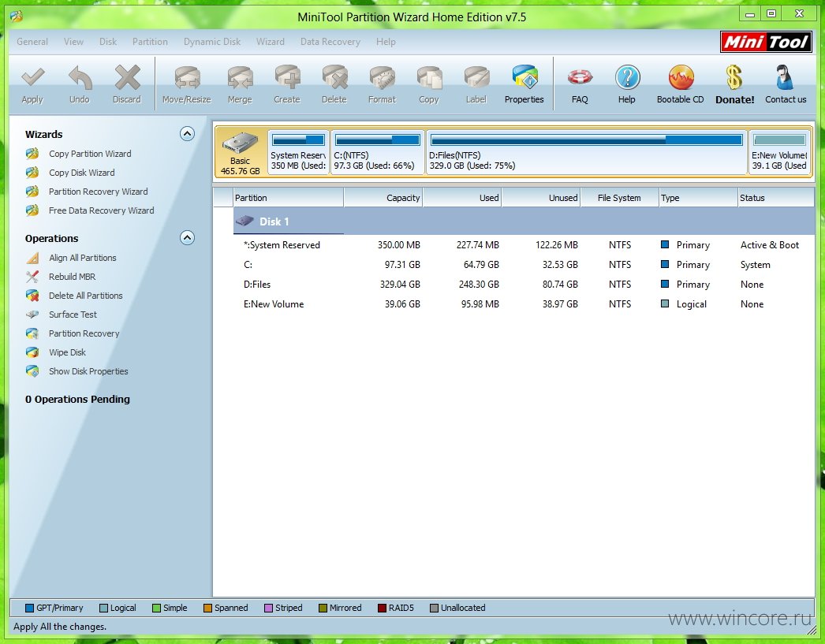Click the Apply checkmark toolbar icon
The image size is (825, 644).
click(32, 78)
